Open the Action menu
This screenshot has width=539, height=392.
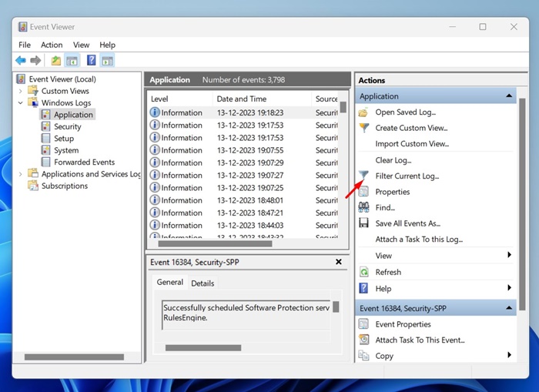pos(52,45)
